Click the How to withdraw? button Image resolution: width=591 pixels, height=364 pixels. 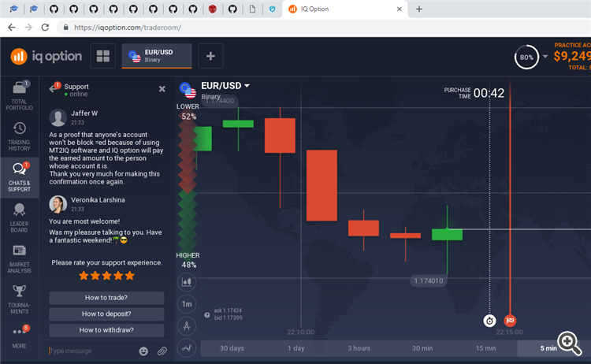coord(106,330)
